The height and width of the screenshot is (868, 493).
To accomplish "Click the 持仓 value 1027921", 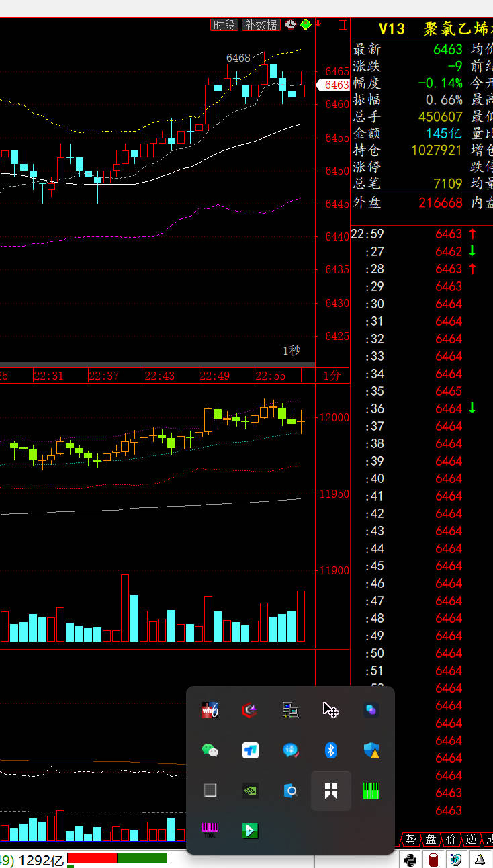I will pyautogui.click(x=437, y=150).
